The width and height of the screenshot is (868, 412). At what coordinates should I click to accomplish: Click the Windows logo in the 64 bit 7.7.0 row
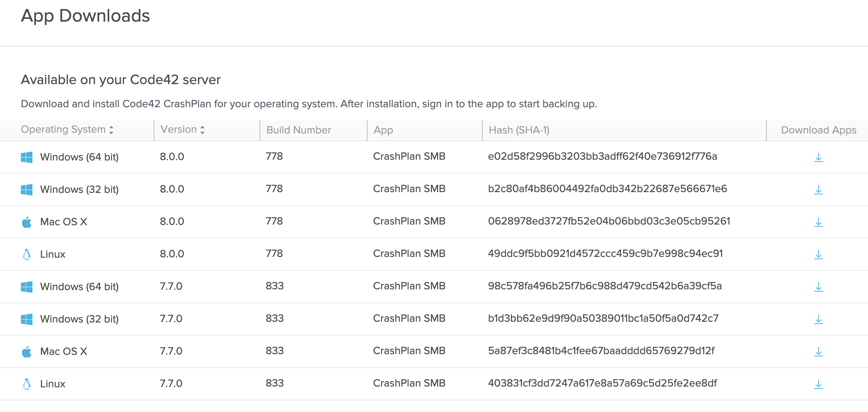click(x=27, y=287)
